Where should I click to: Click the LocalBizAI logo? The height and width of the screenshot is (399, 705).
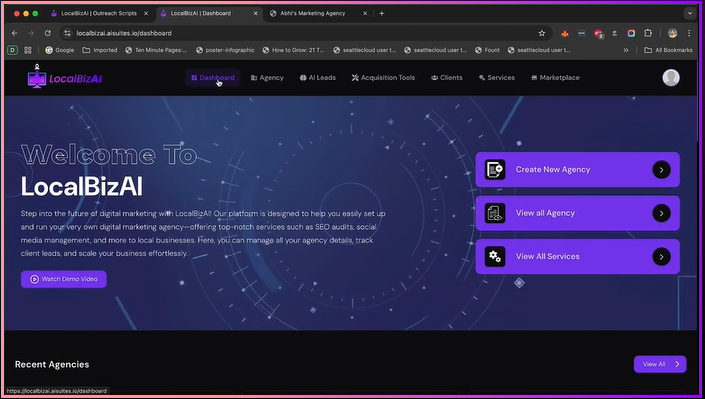click(65, 76)
